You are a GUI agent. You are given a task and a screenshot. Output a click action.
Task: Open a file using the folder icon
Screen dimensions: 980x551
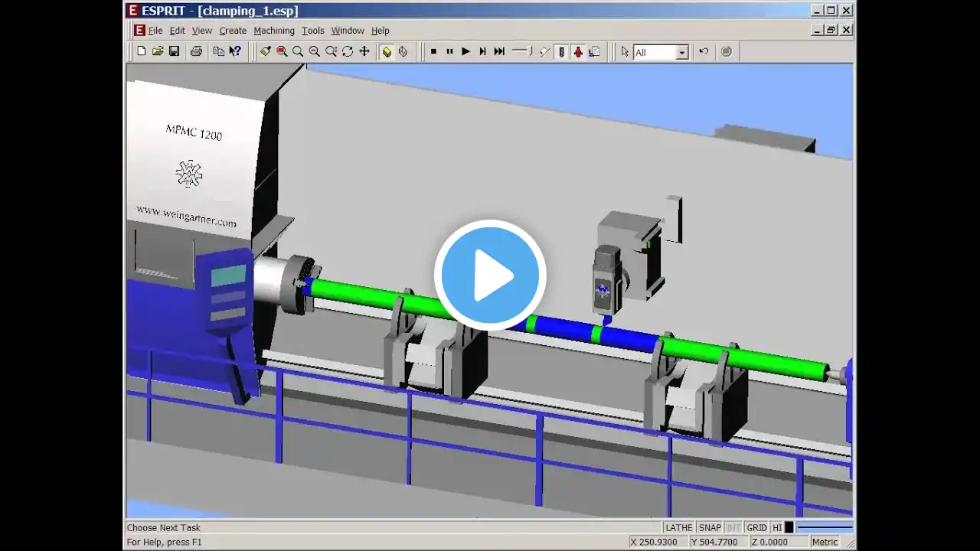tap(158, 51)
